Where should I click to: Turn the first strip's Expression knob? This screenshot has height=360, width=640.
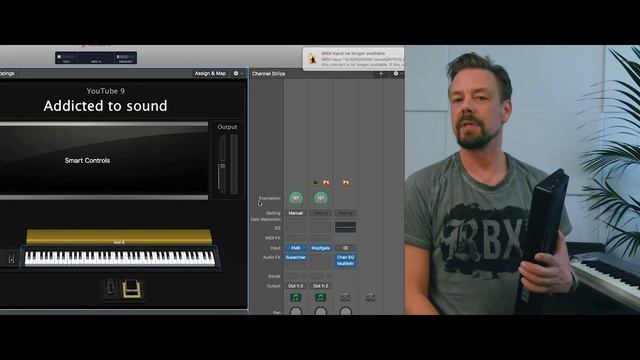tap(296, 198)
